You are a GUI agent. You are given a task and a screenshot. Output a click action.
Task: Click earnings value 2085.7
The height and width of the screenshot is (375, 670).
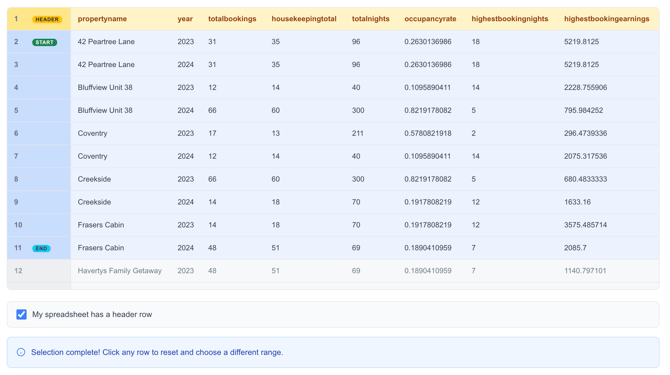pyautogui.click(x=575, y=248)
